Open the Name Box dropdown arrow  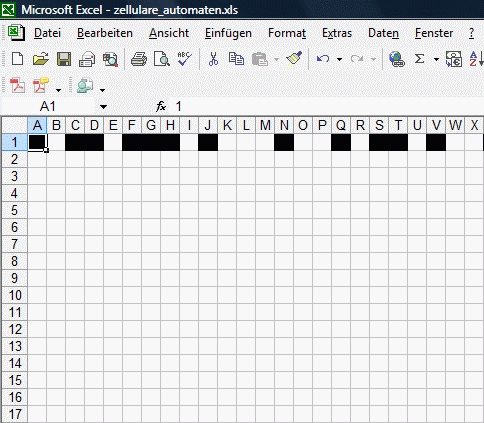(103, 107)
